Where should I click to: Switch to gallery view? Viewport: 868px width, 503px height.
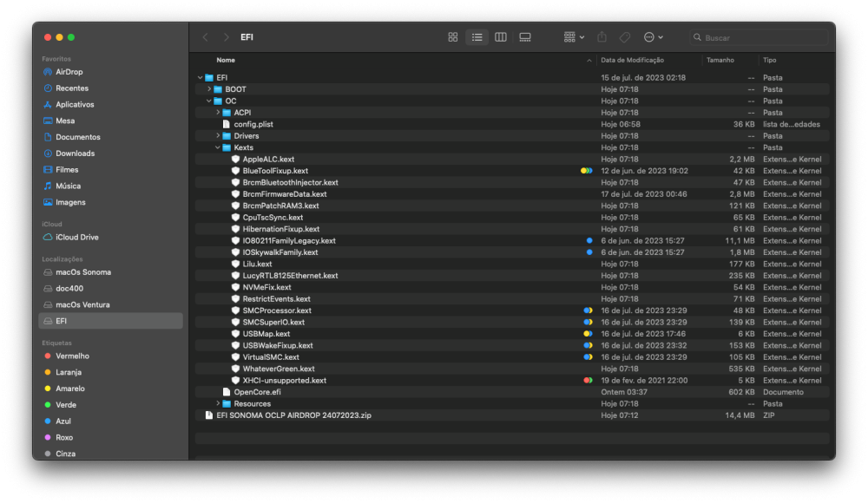click(x=525, y=37)
